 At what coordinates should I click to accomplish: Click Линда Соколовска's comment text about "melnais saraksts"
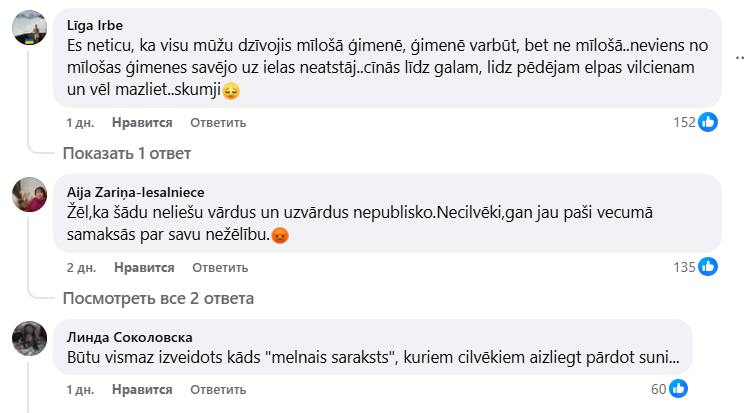[x=372, y=357]
